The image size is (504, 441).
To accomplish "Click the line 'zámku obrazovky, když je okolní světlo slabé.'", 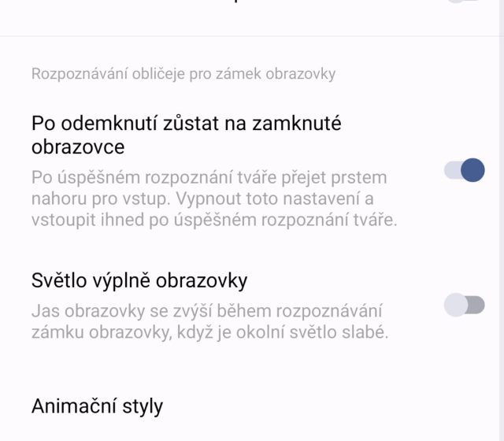I will tap(210, 332).
